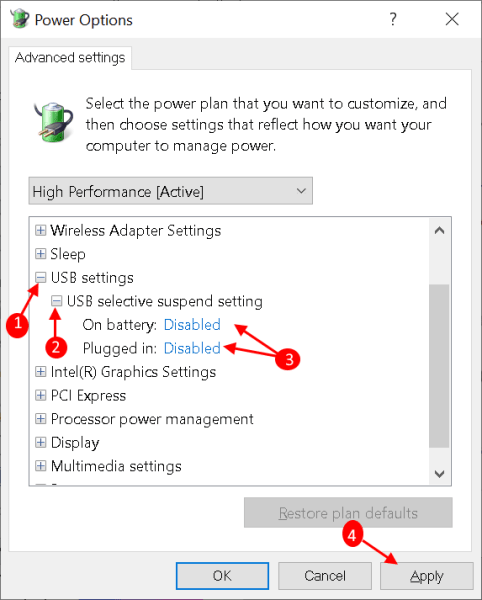Image resolution: width=482 pixels, height=600 pixels.
Task: Click the Apply button
Action: click(427, 576)
